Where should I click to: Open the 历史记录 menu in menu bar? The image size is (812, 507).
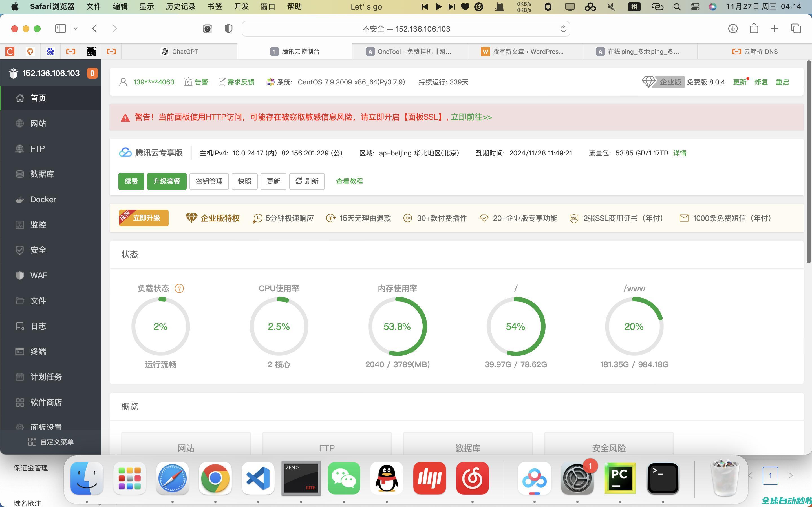(x=180, y=7)
